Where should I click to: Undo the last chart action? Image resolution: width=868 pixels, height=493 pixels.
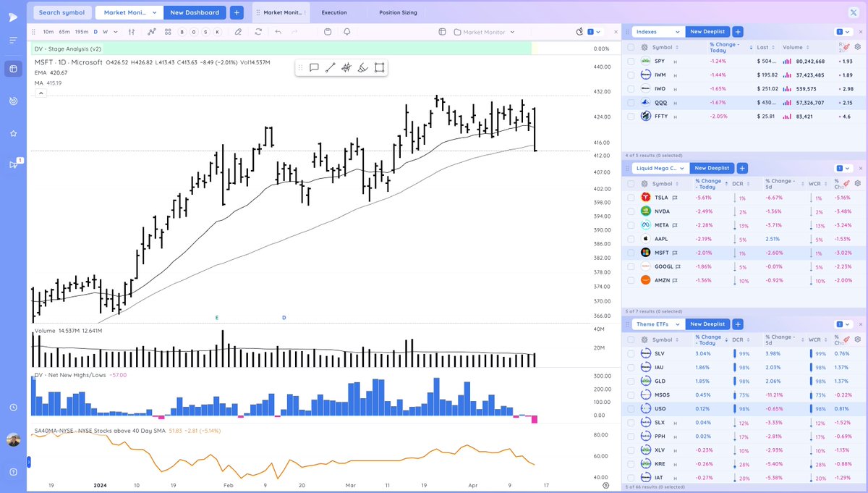point(278,32)
